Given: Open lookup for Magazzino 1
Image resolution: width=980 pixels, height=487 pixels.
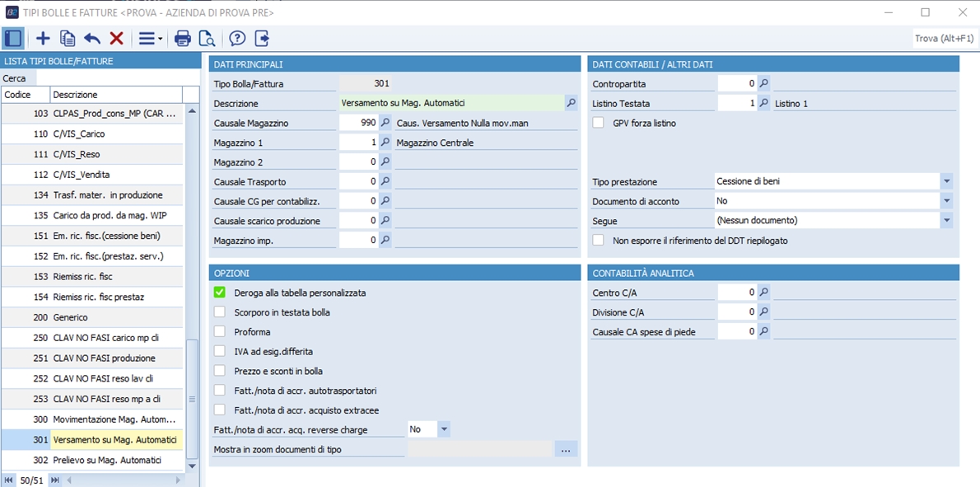Looking at the screenshot, I should click(385, 143).
